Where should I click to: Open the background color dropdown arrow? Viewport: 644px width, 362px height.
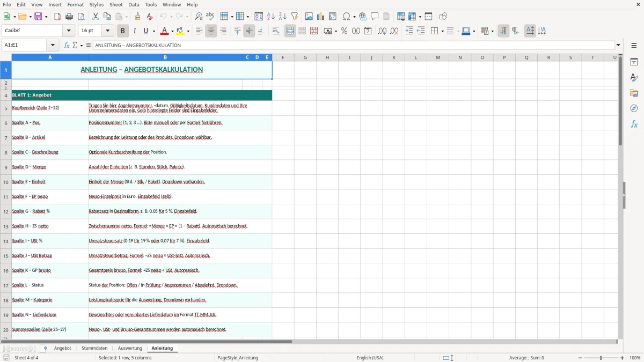(188, 31)
